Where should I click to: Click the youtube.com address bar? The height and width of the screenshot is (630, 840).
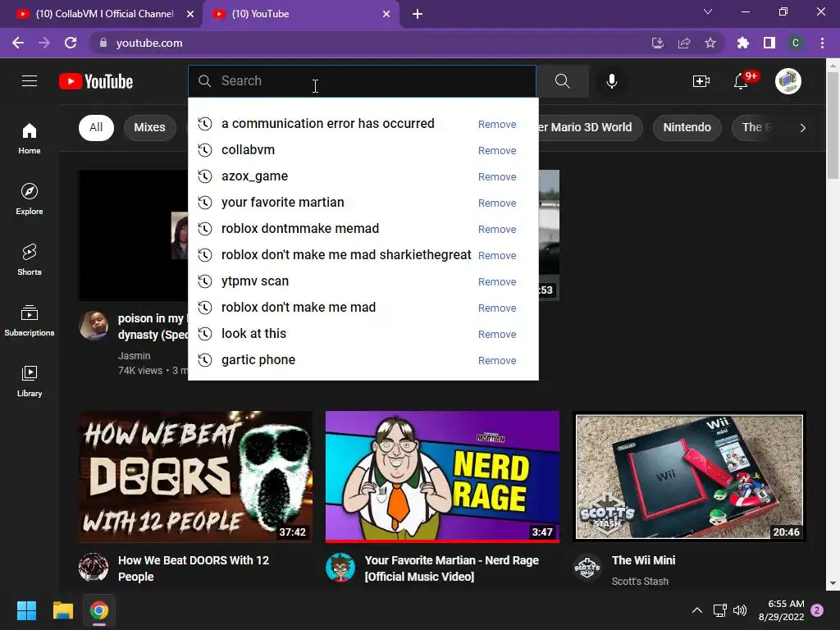point(370,43)
